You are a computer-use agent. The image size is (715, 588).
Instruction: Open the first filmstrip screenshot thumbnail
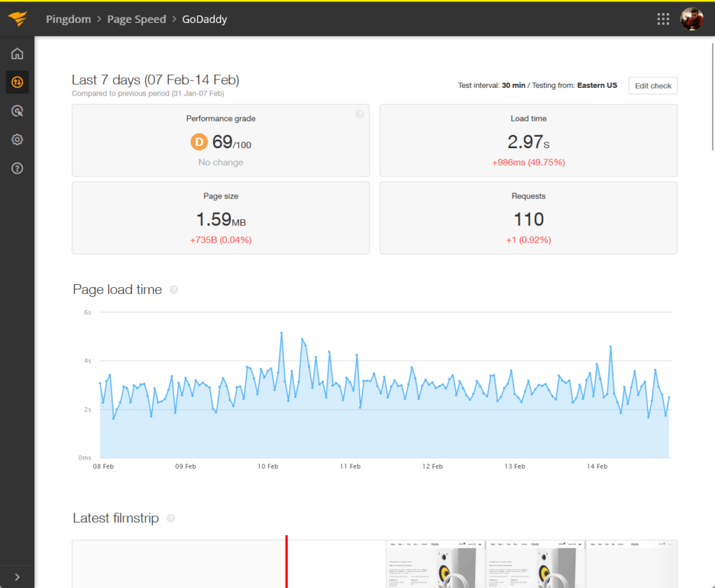(435, 564)
